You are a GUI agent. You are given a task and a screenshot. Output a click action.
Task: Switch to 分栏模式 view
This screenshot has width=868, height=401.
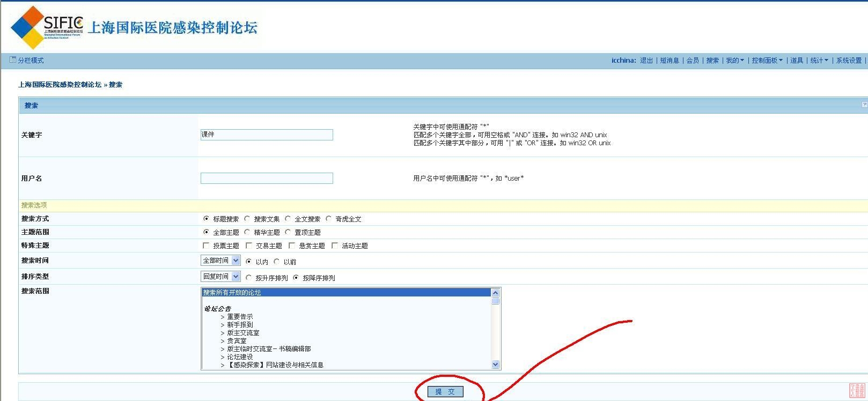point(31,61)
